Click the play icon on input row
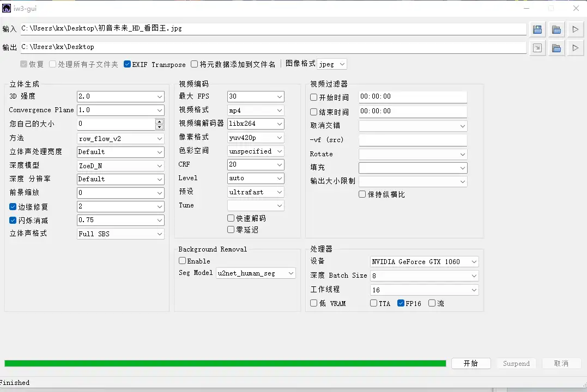 [576, 29]
